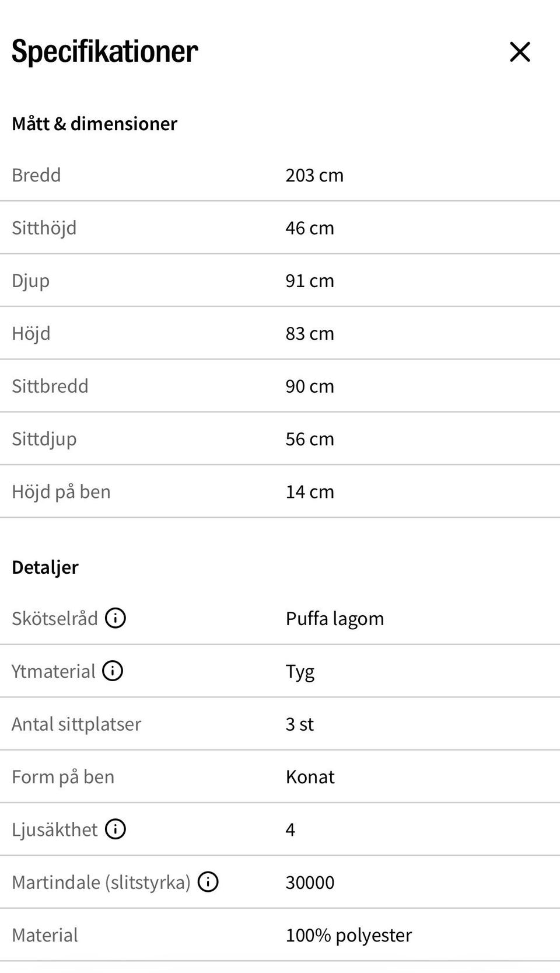The height and width of the screenshot is (973, 560).
Task: Select the Höjd 83 cm value
Action: [x=310, y=333]
